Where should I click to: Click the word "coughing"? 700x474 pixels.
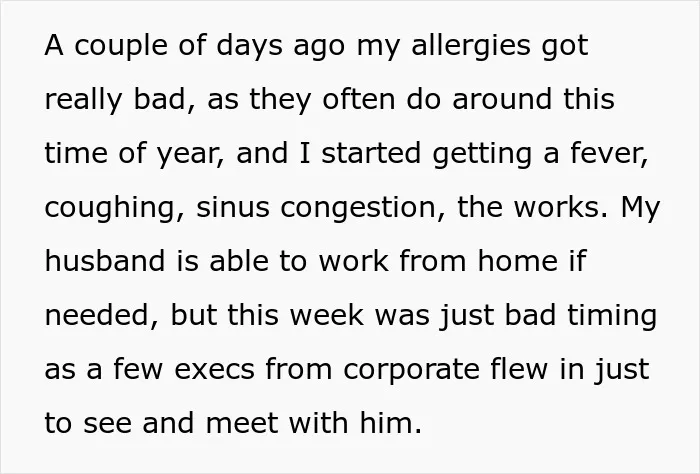pos(111,208)
